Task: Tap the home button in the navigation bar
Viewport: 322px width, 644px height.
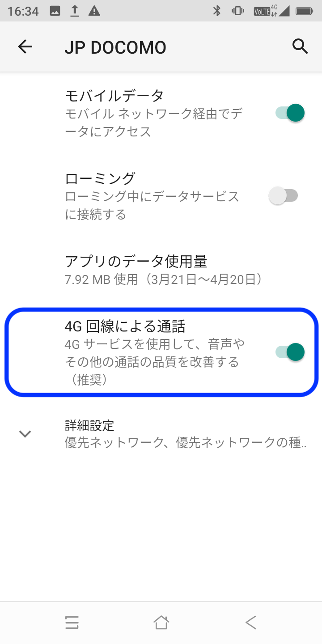Action: coord(161,622)
